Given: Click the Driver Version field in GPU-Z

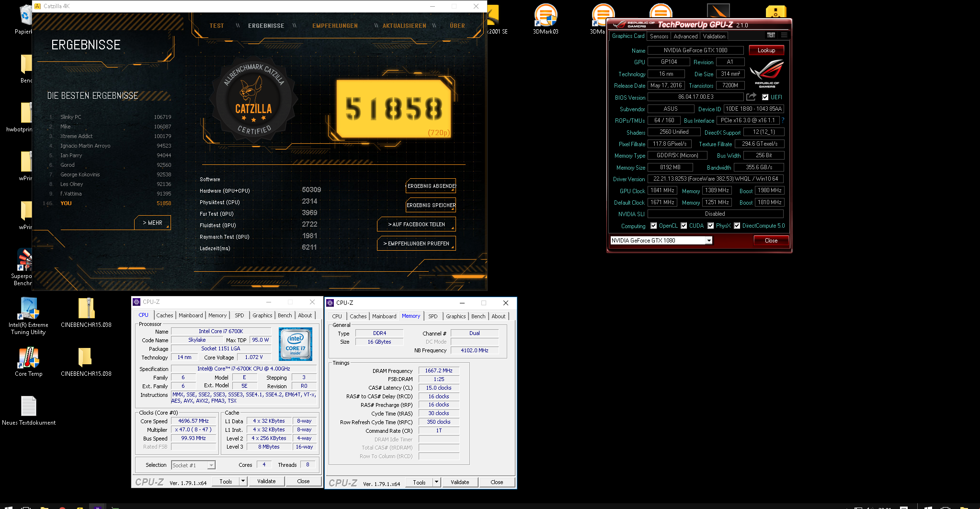Looking at the screenshot, I should click(x=716, y=179).
